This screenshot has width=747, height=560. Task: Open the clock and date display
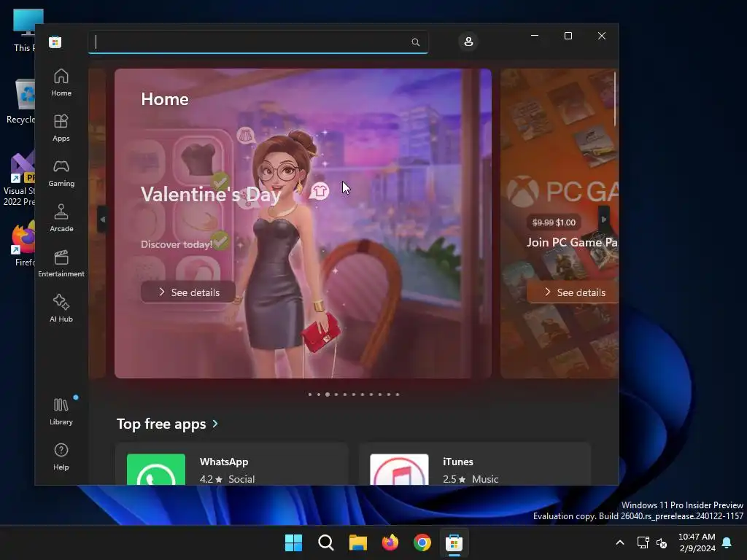[697, 542]
